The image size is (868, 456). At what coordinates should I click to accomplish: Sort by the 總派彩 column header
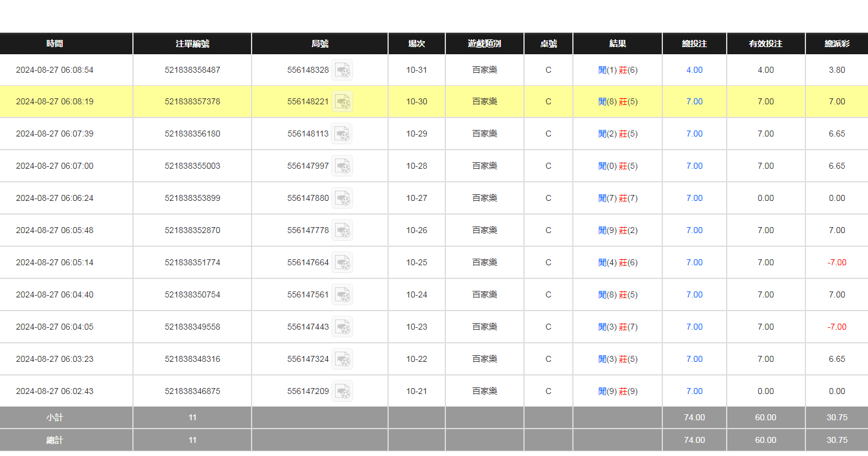836,44
